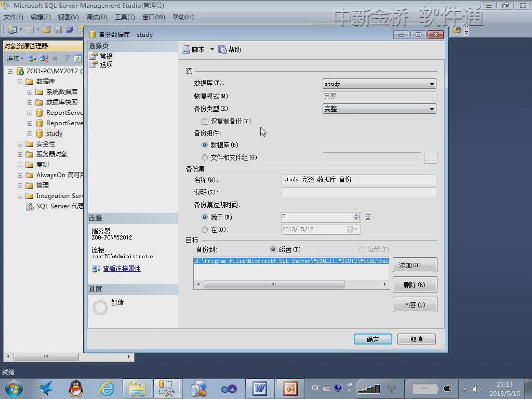Image resolution: width=532 pixels, height=399 pixels.
Task: Open the 脚本 dropdown arrow
Action: tap(212, 49)
